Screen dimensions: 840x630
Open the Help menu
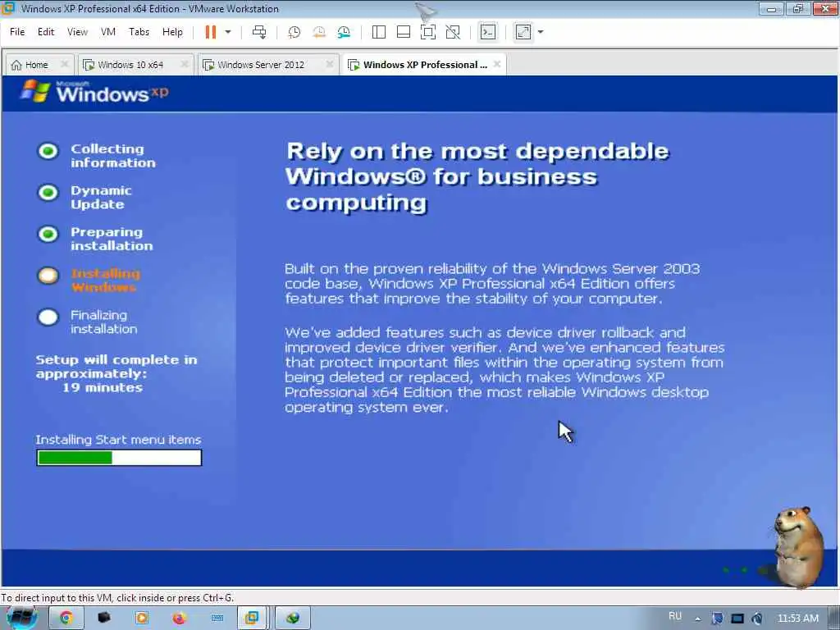pyautogui.click(x=172, y=32)
